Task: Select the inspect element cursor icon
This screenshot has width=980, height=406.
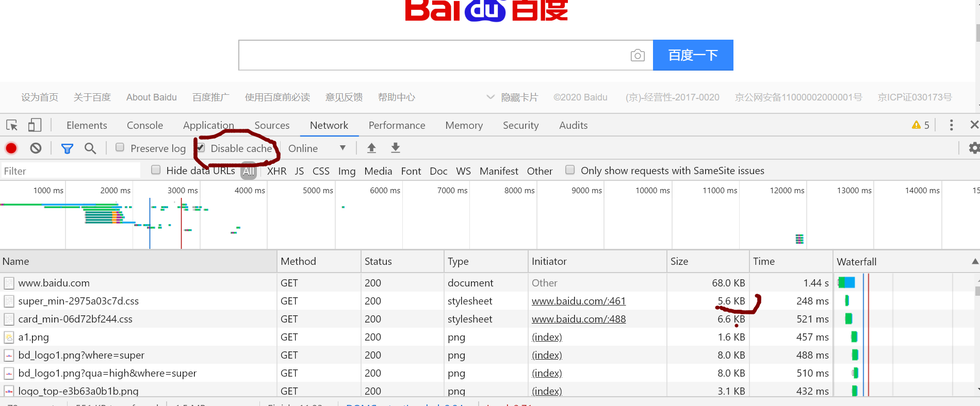Action: click(12, 125)
